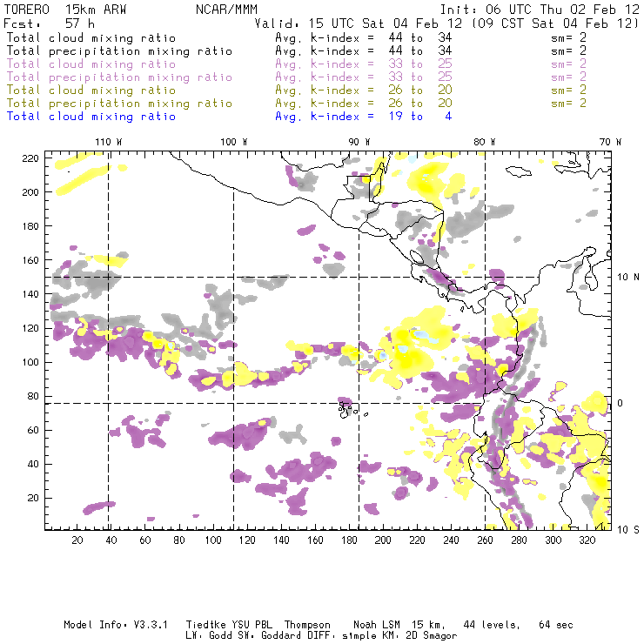Select the '100 W' longitude label

[x=234, y=142]
